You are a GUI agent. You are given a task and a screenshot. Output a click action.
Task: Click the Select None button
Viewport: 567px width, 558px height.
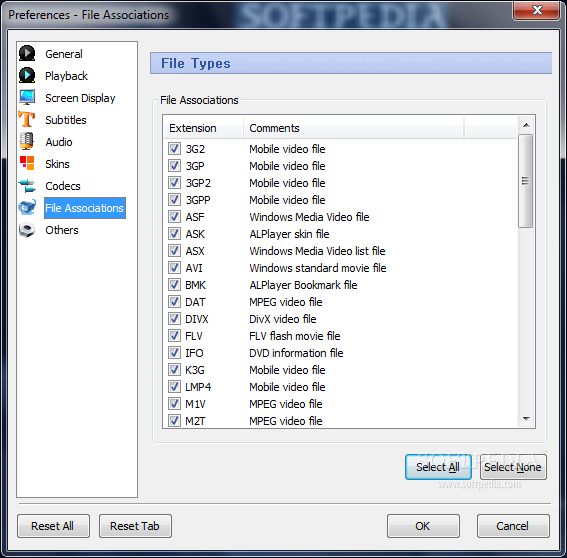pyautogui.click(x=513, y=467)
